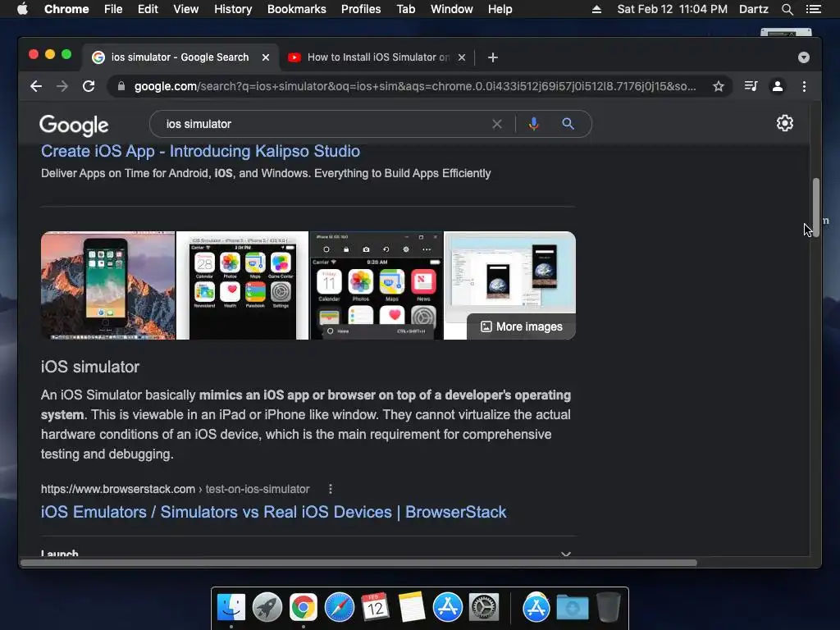Go back to the previous page

[36, 86]
